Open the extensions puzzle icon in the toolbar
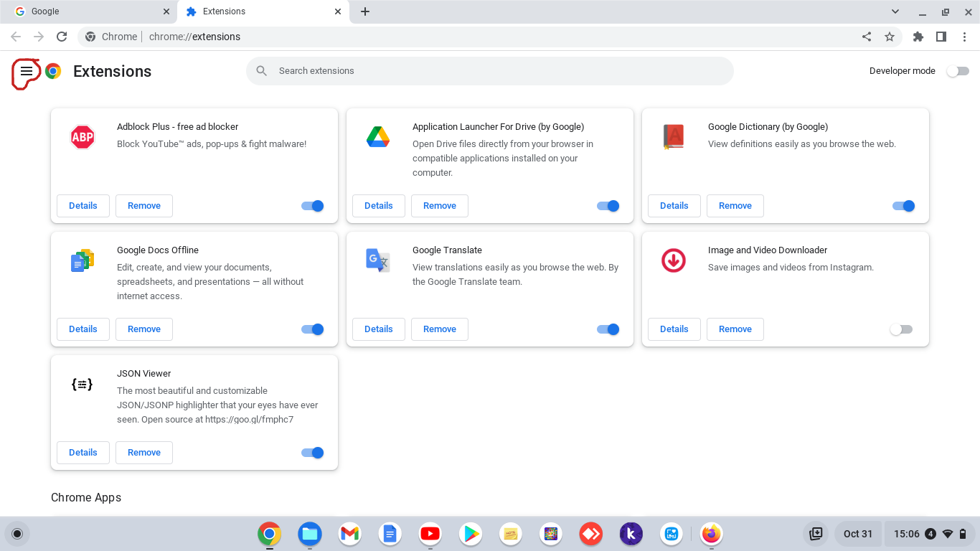Screen dimensions: 980x551 918,37
